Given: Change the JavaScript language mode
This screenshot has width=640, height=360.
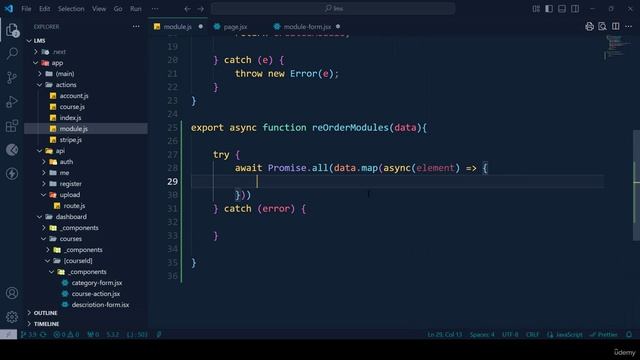Looking at the screenshot, I should click(565, 334).
